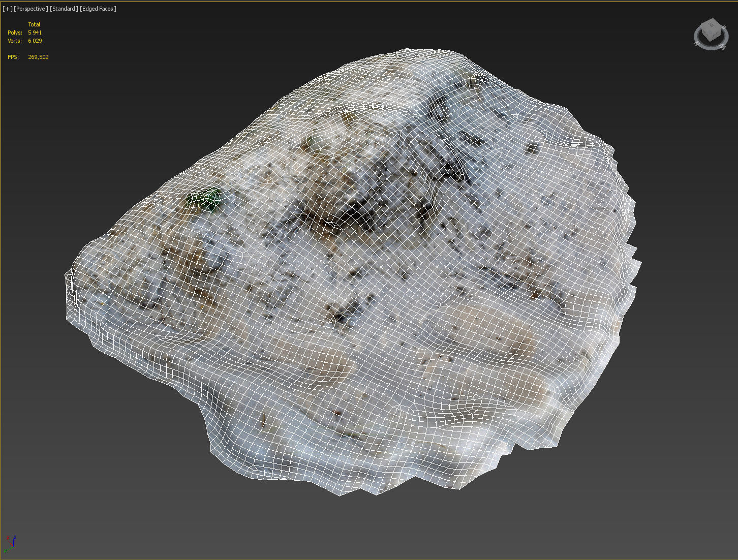738x560 pixels.
Task: Open the [+] viewport general menu
Action: [8, 9]
